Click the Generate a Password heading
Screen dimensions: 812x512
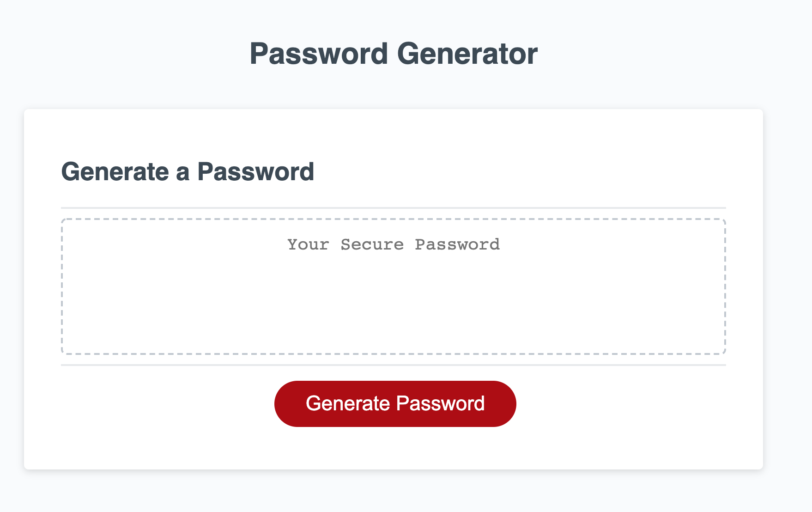(x=188, y=172)
